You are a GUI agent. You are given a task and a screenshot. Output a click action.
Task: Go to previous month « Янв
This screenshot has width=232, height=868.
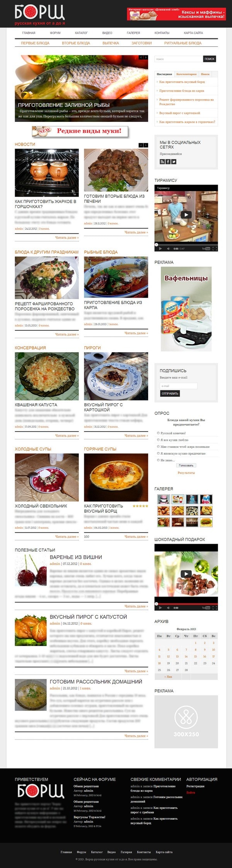click(x=168, y=677)
